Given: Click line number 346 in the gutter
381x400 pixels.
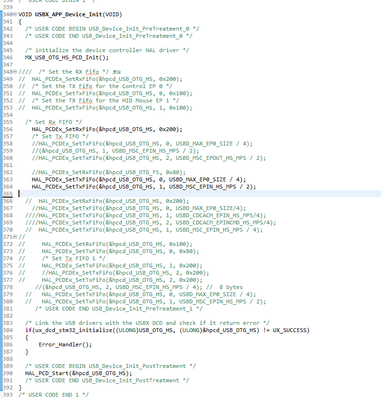Looking at the screenshot, I should [x=8, y=58].
